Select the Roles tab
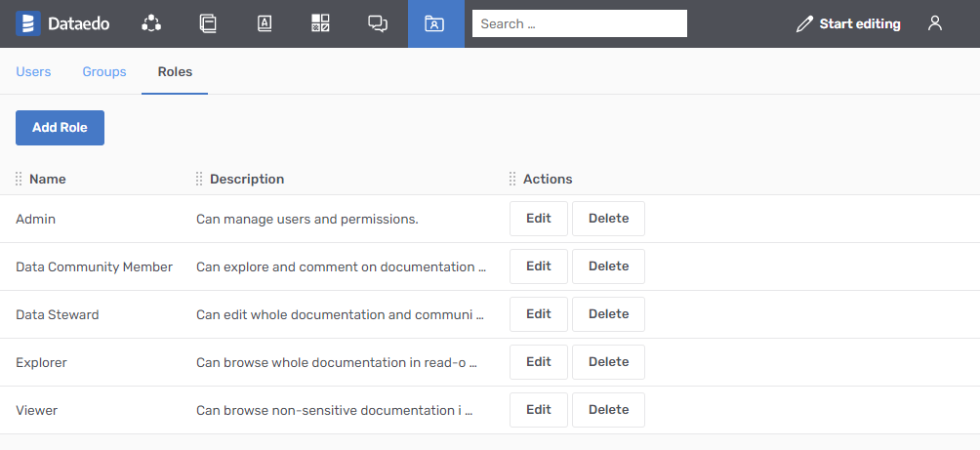The height and width of the screenshot is (450, 980). point(175,71)
